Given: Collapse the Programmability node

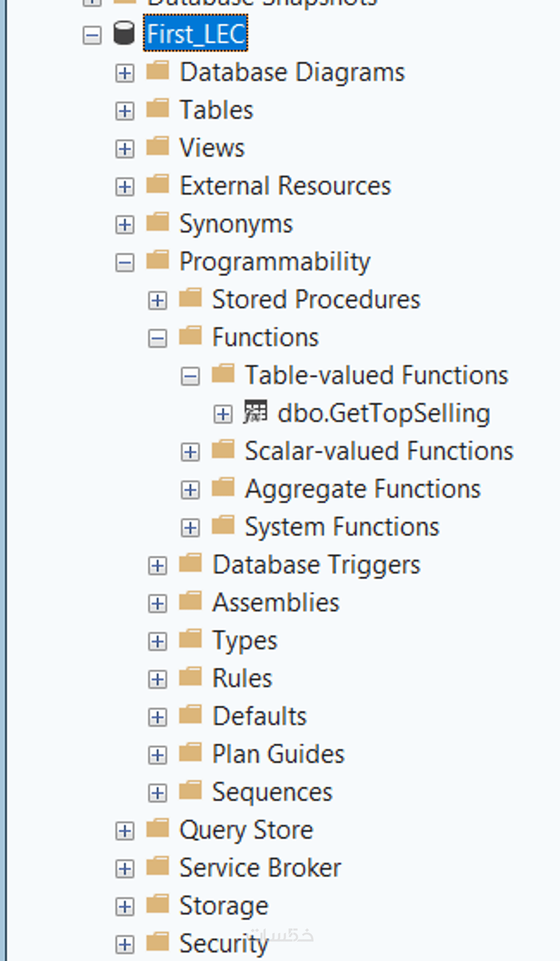Looking at the screenshot, I should [x=125, y=263].
